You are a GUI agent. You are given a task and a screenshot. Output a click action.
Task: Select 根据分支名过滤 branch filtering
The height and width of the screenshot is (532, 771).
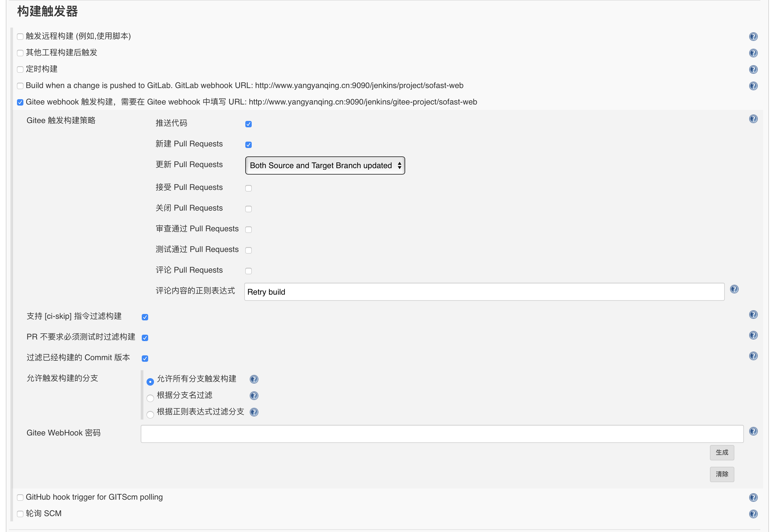[150, 398]
